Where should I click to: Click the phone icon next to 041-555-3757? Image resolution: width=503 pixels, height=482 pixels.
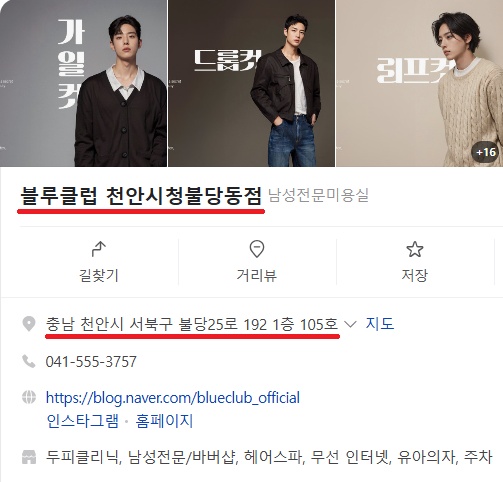click(x=29, y=361)
